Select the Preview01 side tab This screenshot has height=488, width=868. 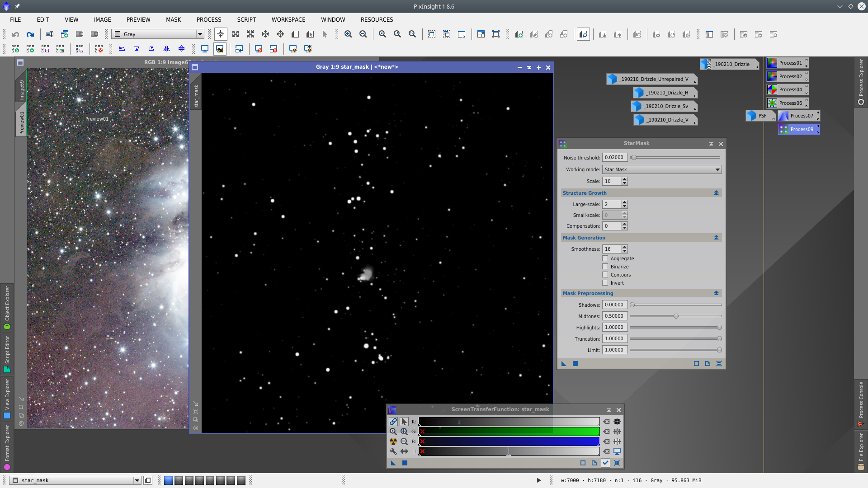click(21, 122)
